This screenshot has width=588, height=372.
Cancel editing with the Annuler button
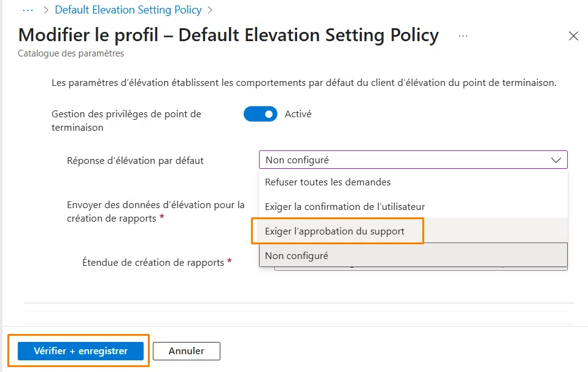pyautogui.click(x=186, y=351)
